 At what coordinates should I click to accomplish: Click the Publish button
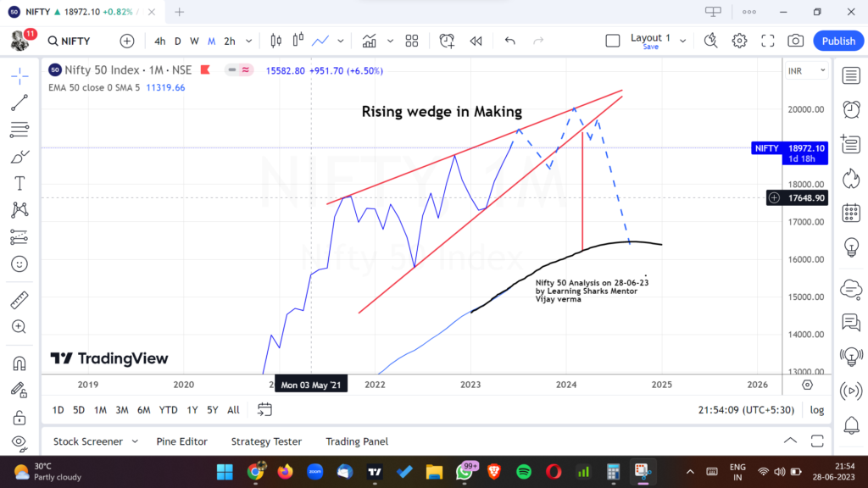point(838,41)
